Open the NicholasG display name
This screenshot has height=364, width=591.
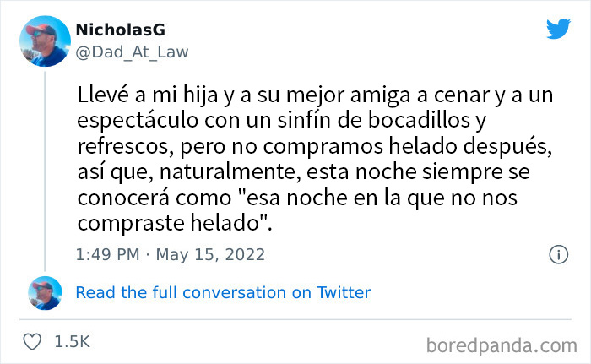pos(121,30)
